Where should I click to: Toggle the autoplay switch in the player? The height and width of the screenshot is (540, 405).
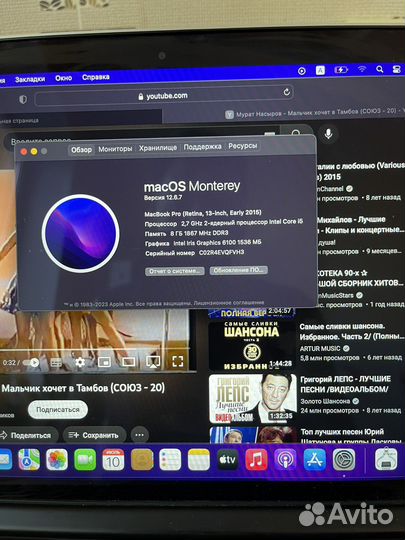tap(32, 363)
